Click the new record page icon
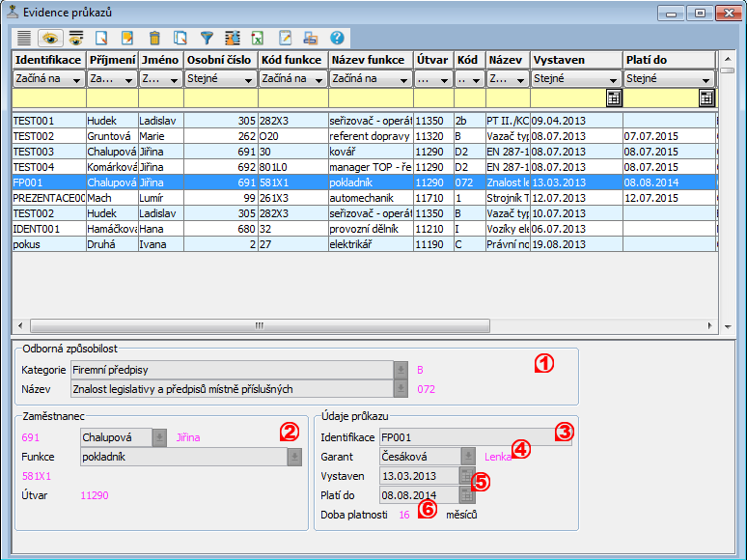 (102, 39)
